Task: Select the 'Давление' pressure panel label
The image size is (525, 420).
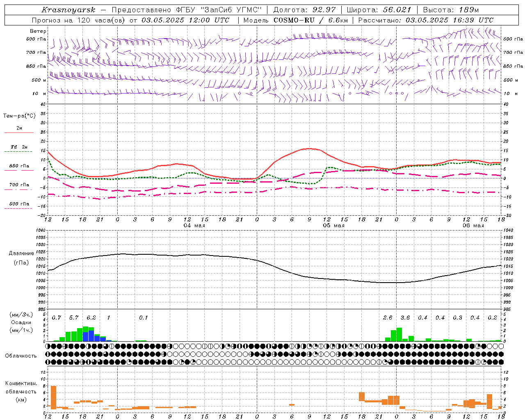Action: point(21,253)
